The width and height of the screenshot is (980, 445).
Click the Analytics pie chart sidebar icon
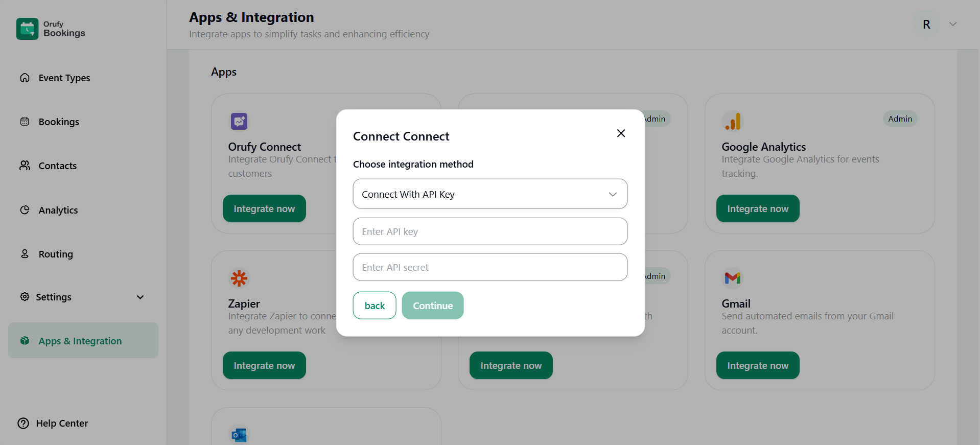(x=25, y=210)
